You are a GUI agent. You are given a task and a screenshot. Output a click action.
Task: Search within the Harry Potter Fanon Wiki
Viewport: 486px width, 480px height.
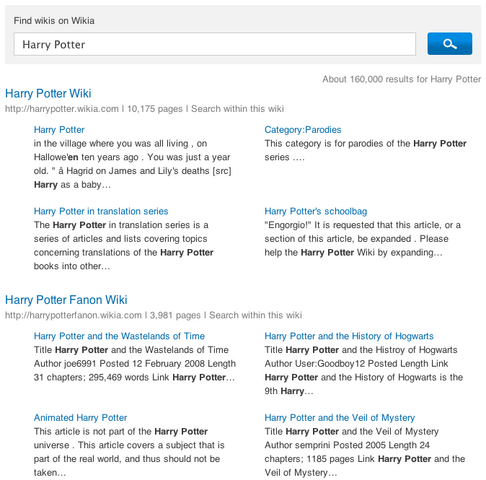point(255,315)
